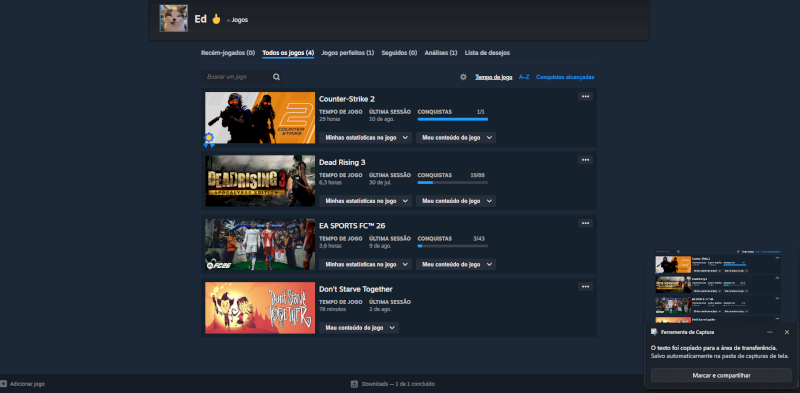800x393 pixels.
Task: Expand Meu conteúdo do jogo for Don't Starve Together
Action: (x=359, y=328)
